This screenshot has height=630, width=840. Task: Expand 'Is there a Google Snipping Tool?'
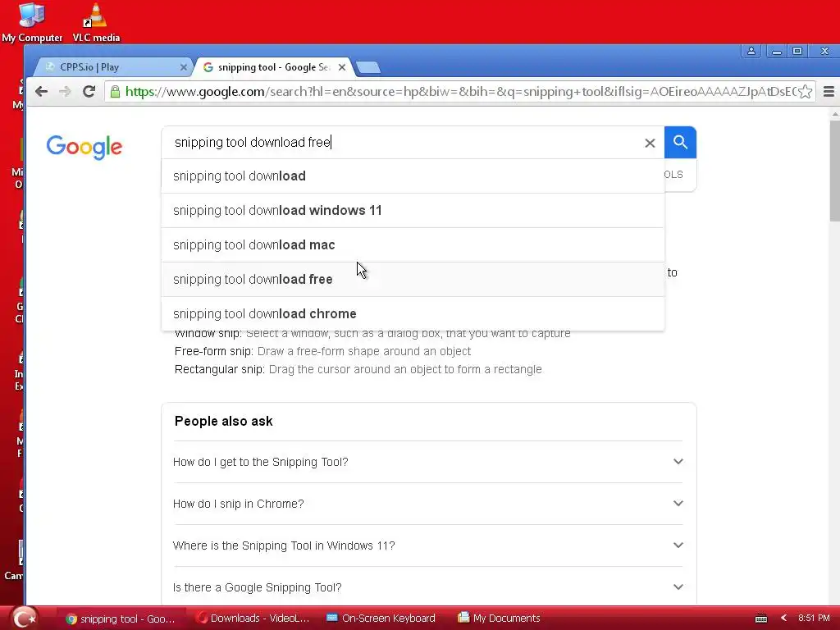pos(428,587)
